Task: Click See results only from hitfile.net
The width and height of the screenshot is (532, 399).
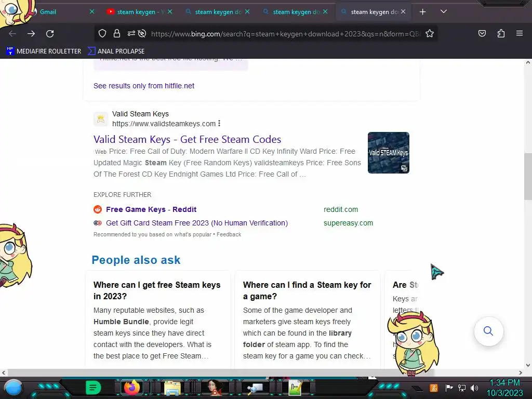Action: coord(144,86)
